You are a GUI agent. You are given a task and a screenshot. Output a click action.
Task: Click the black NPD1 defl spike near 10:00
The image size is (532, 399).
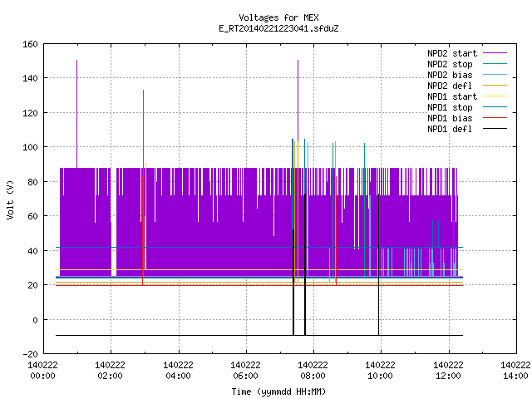(x=379, y=264)
